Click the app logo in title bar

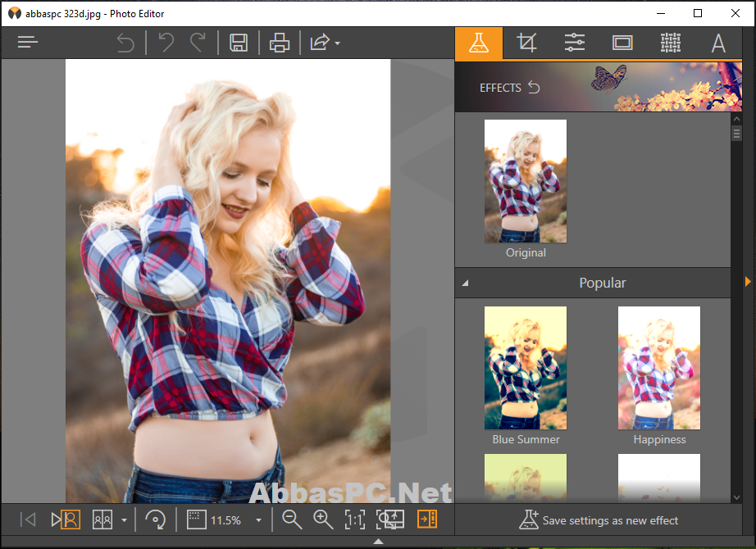pos(15,13)
